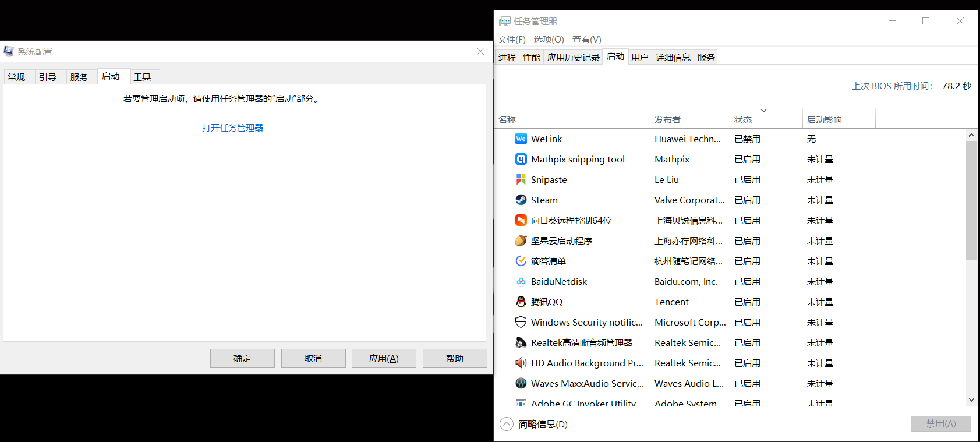Image resolution: width=980 pixels, height=442 pixels.
Task: Click the sort arrow above 状态 column
Action: click(763, 111)
